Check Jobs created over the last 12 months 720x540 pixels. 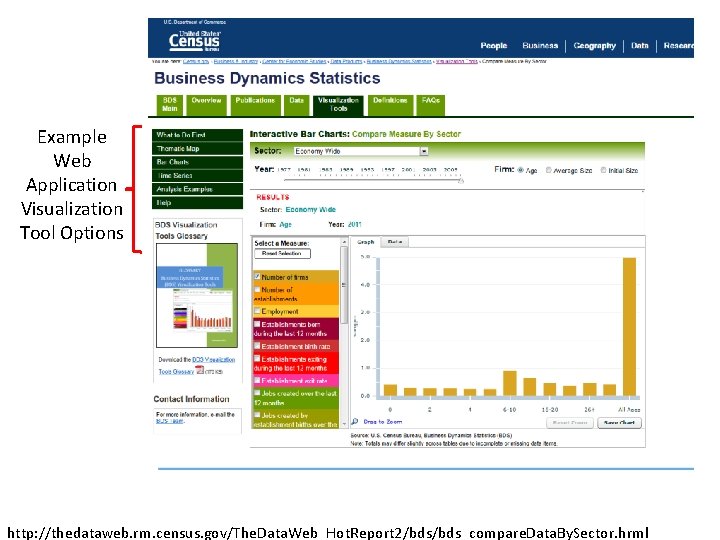(257, 393)
